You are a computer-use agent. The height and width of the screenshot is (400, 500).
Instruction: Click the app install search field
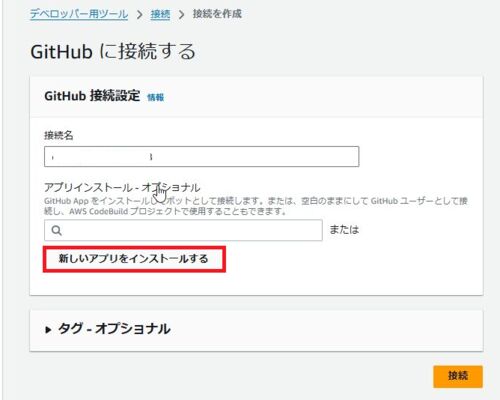[183, 230]
